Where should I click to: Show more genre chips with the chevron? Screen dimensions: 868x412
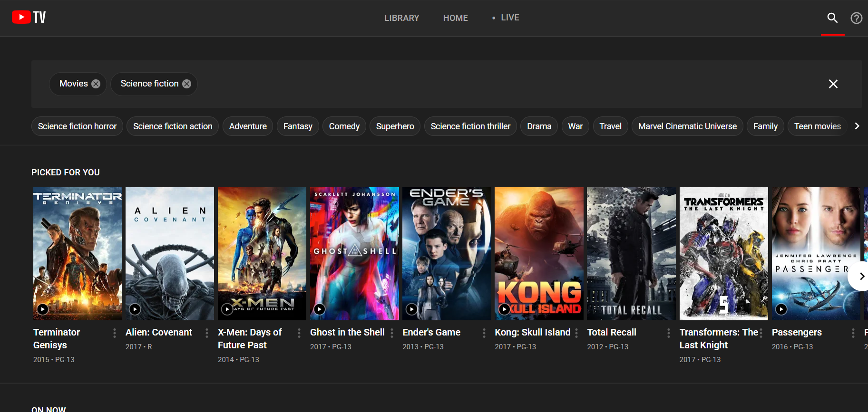(x=857, y=126)
